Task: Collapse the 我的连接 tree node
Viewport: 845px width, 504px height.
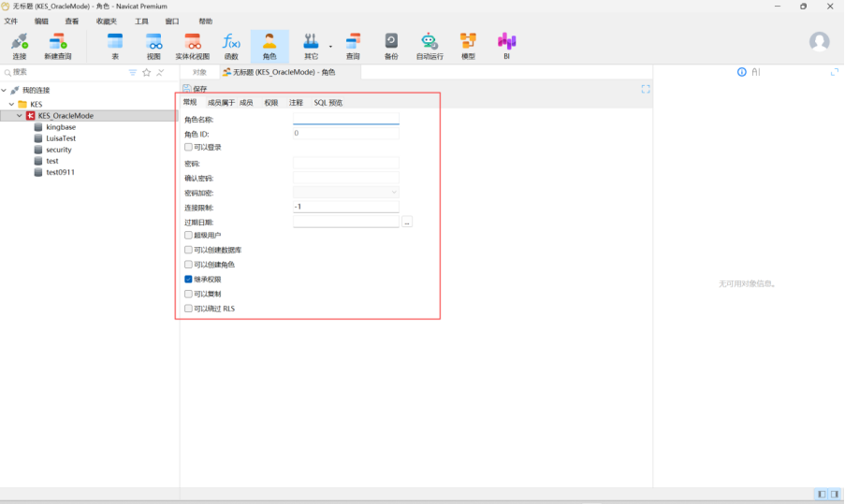Action: tap(5, 90)
